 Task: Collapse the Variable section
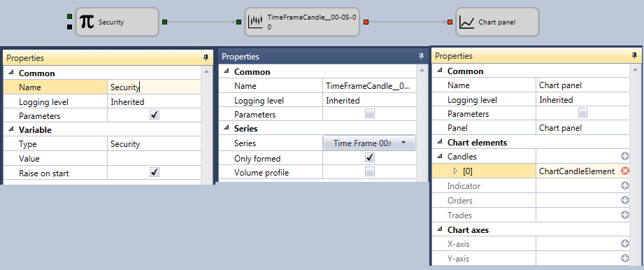[10, 129]
